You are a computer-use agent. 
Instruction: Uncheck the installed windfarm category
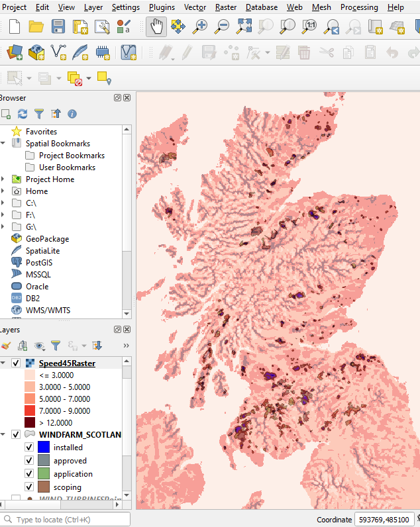(x=29, y=447)
